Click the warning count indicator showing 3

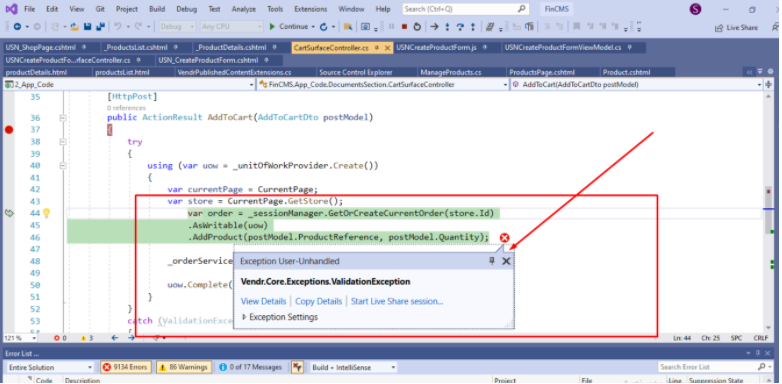pos(87,338)
